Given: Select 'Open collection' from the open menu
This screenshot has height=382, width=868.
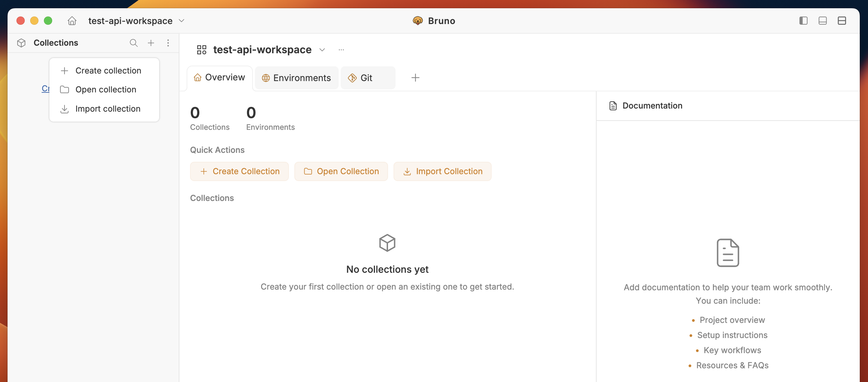Looking at the screenshot, I should [x=106, y=89].
